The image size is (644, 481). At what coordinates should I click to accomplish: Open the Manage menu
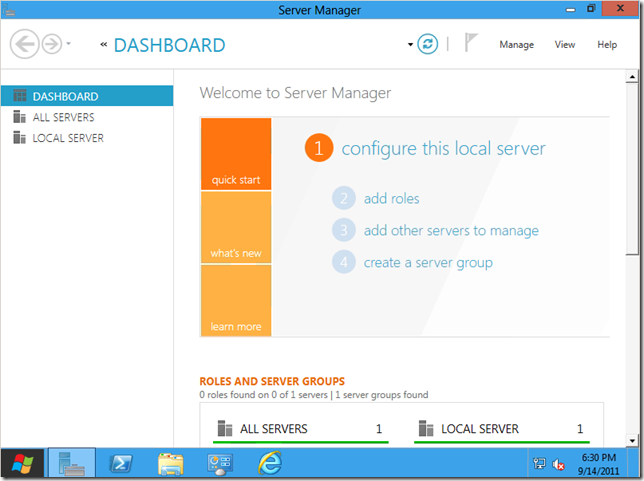[516, 44]
